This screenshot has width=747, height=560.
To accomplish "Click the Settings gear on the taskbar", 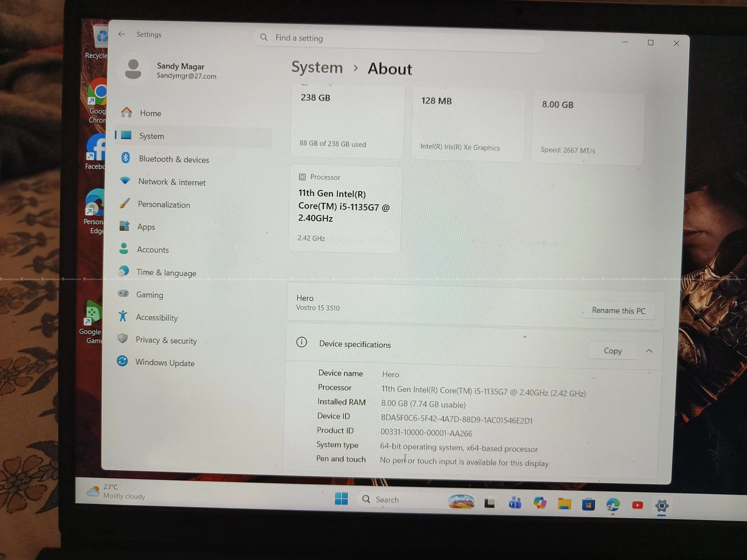I will [662, 506].
